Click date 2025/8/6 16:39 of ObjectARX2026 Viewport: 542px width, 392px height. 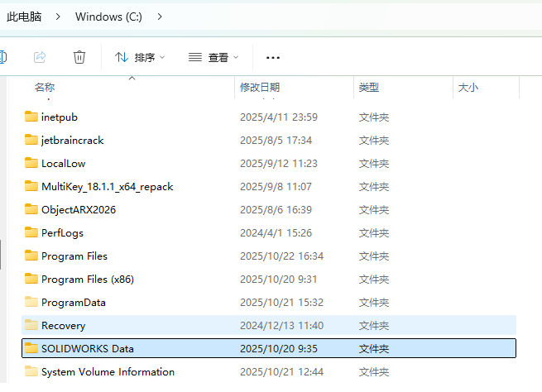tap(276, 209)
